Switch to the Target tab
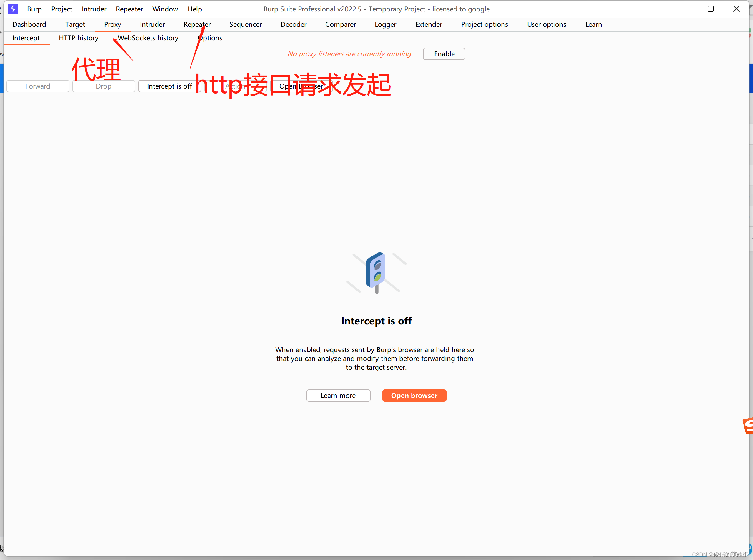This screenshot has height=560, width=753. click(75, 24)
